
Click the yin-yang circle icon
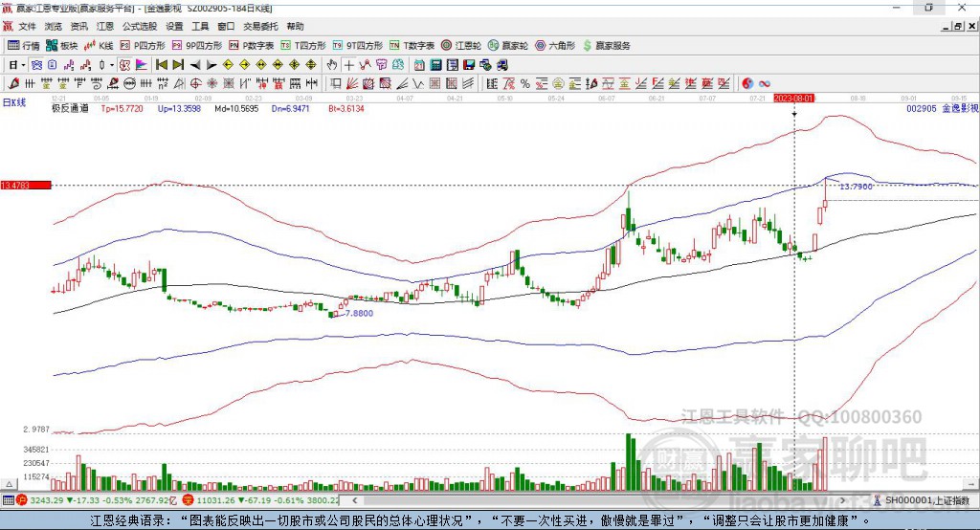point(747,84)
